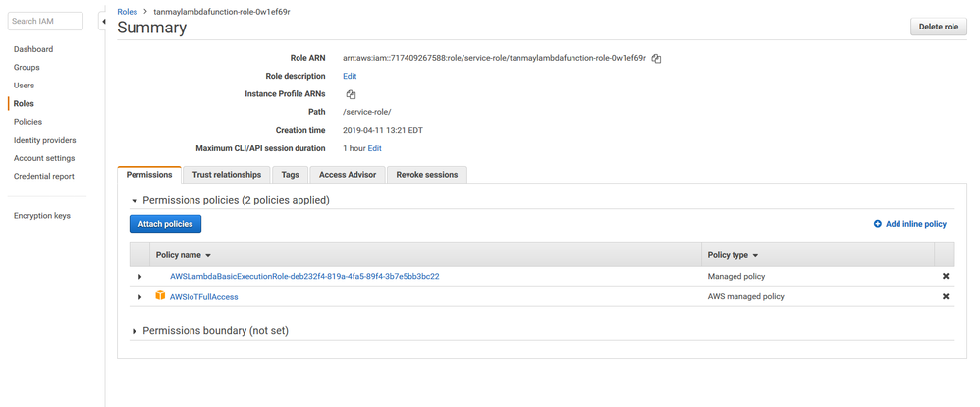Collapse the IAM sidebar with arrow handle

103,22
